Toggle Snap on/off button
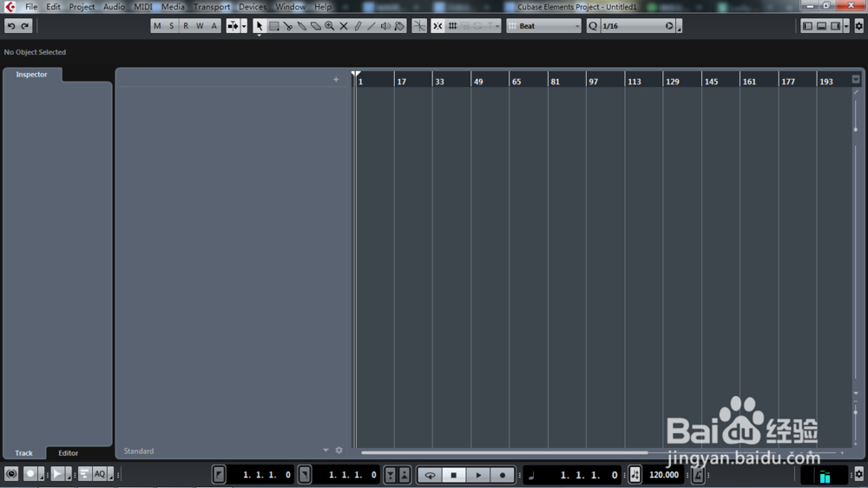The width and height of the screenshot is (868, 488). tap(437, 26)
